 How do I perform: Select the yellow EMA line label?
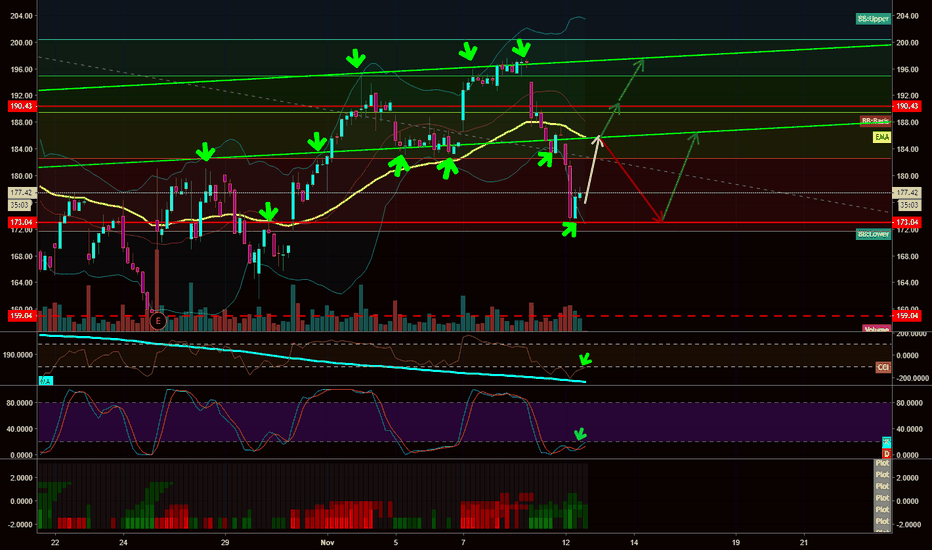(881, 137)
